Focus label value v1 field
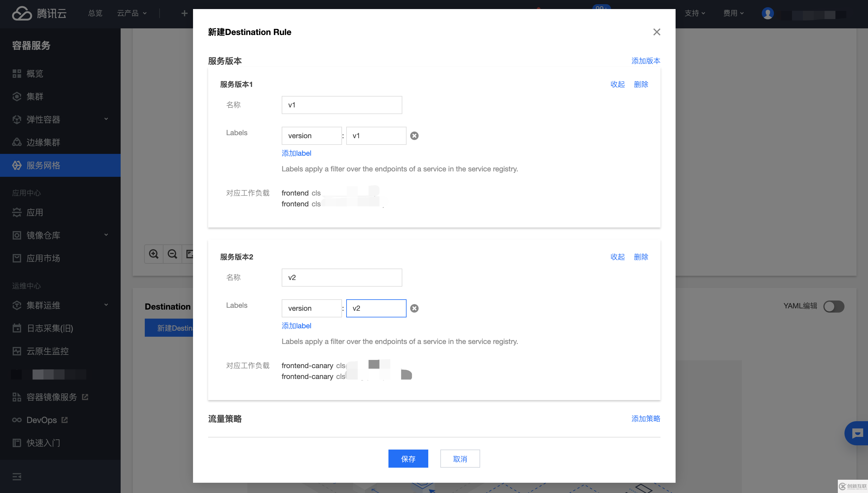Screen dimensions: 868x493 pyautogui.click(x=376, y=136)
